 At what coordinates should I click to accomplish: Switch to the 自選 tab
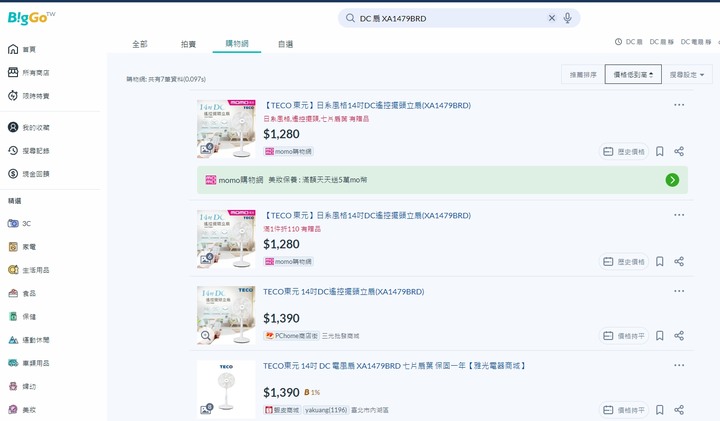285,44
